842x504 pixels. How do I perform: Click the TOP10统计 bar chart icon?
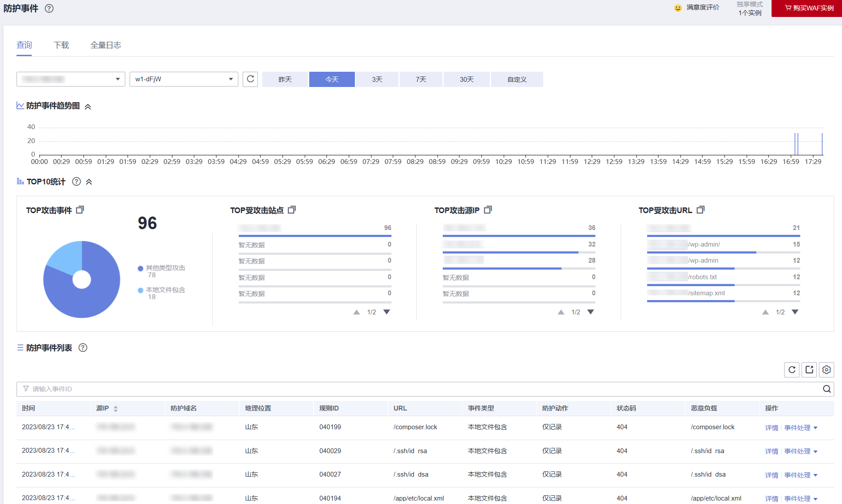(x=20, y=181)
